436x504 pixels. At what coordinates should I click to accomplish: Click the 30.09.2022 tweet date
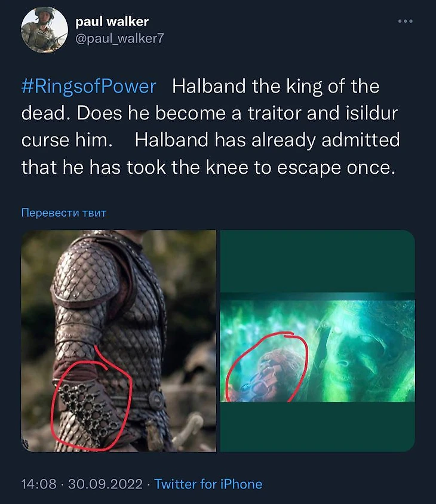(x=106, y=484)
